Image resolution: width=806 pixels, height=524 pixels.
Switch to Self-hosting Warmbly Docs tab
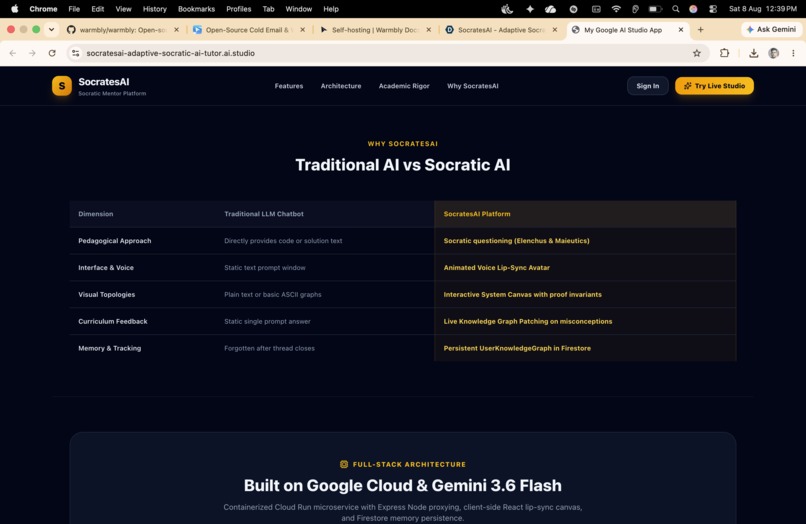coord(375,30)
